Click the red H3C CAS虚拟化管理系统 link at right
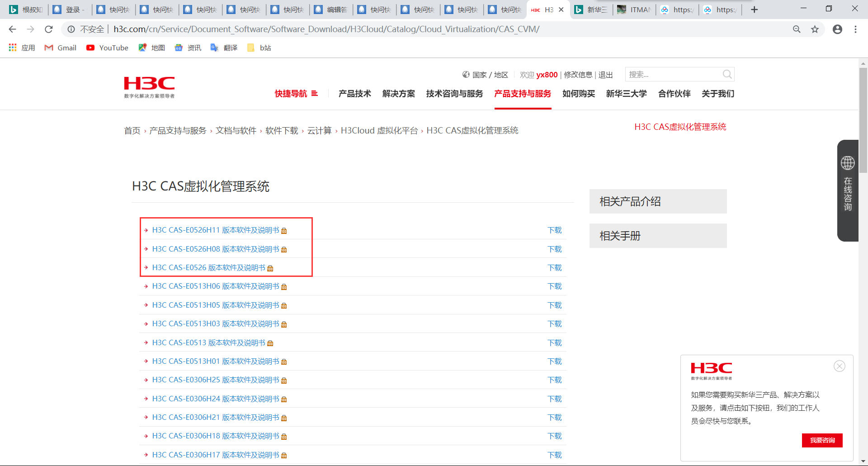The height and width of the screenshot is (466, 868). click(x=680, y=127)
